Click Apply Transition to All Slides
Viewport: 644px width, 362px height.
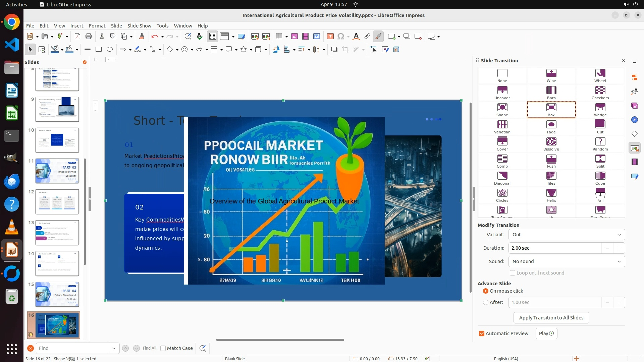(551, 318)
